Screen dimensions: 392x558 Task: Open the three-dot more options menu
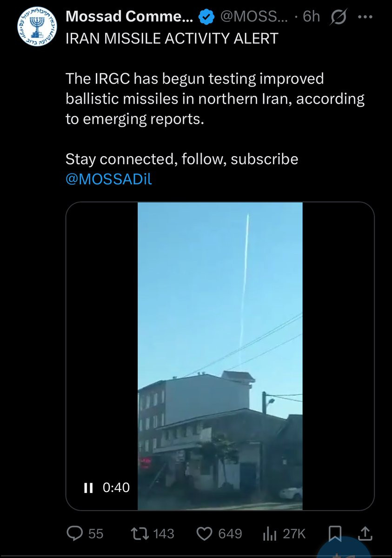click(365, 17)
